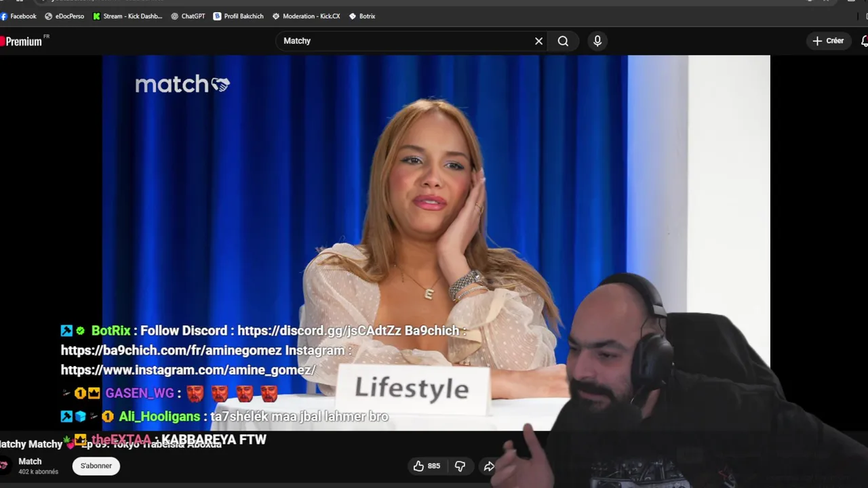This screenshot has width=868, height=488.
Task: Click the GASEN_WG username in chat
Action: pyautogui.click(x=140, y=393)
